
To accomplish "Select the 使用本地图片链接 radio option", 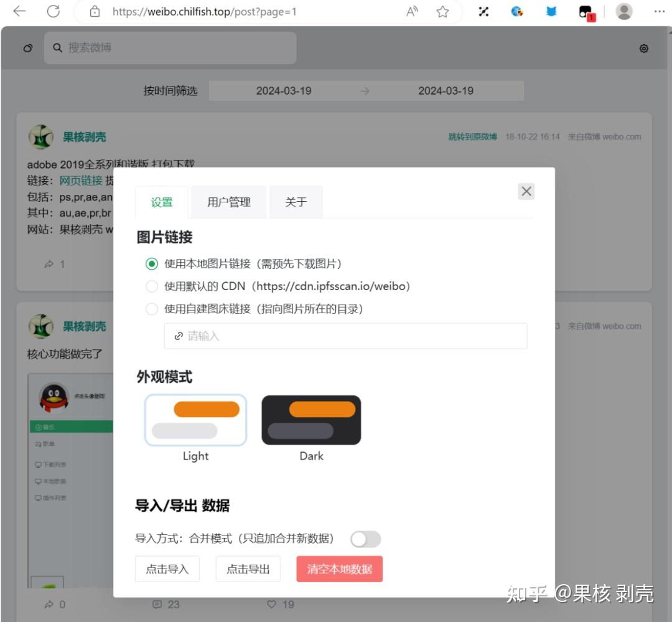I will point(151,264).
